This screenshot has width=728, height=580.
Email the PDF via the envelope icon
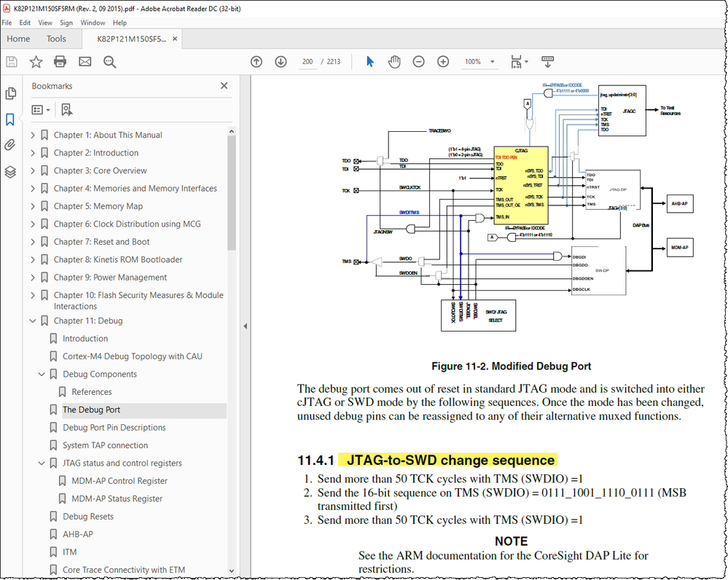pyautogui.click(x=85, y=62)
